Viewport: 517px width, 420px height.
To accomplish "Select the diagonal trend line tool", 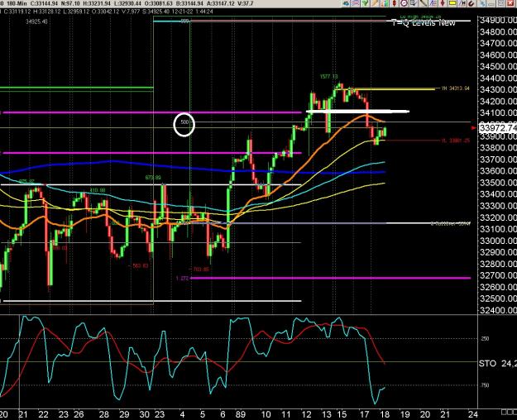I will [423, 3].
